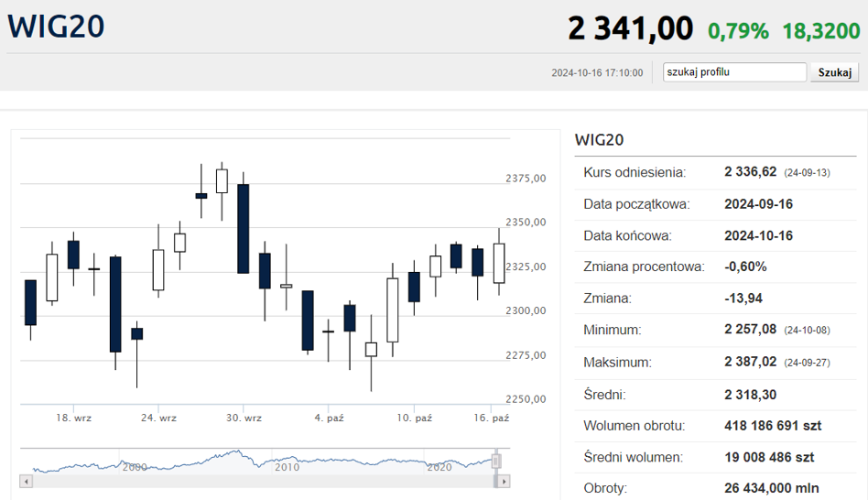Click the Data końcowa value 2024-10-16
The height and width of the screenshot is (500, 868).
[x=758, y=236]
